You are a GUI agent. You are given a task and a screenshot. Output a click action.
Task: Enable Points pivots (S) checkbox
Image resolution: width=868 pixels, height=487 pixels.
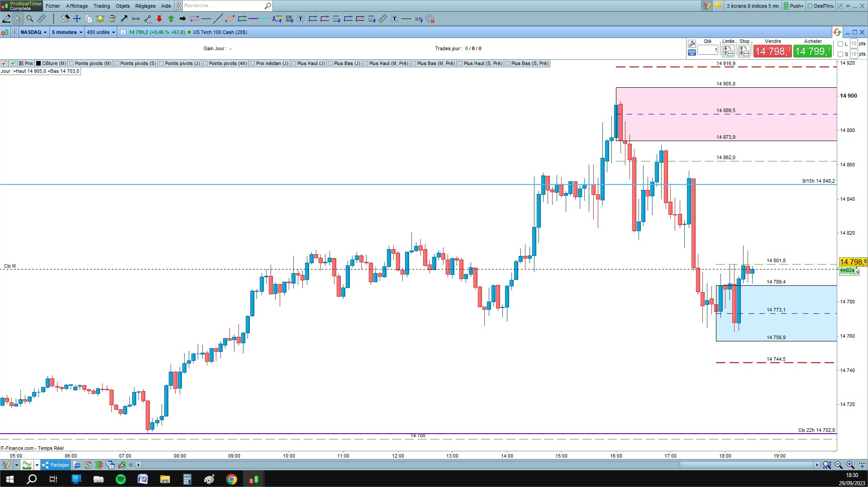click(117, 63)
